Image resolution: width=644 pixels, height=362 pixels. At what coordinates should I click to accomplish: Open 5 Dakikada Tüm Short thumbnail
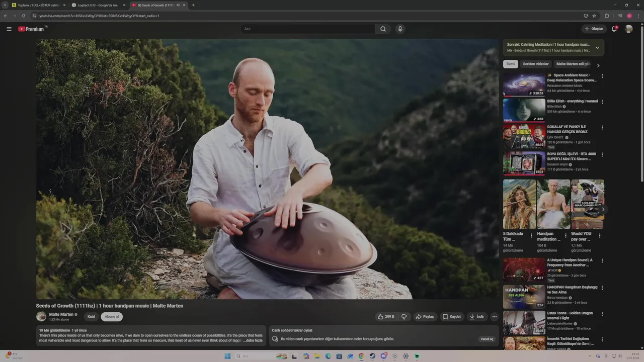coord(520,204)
